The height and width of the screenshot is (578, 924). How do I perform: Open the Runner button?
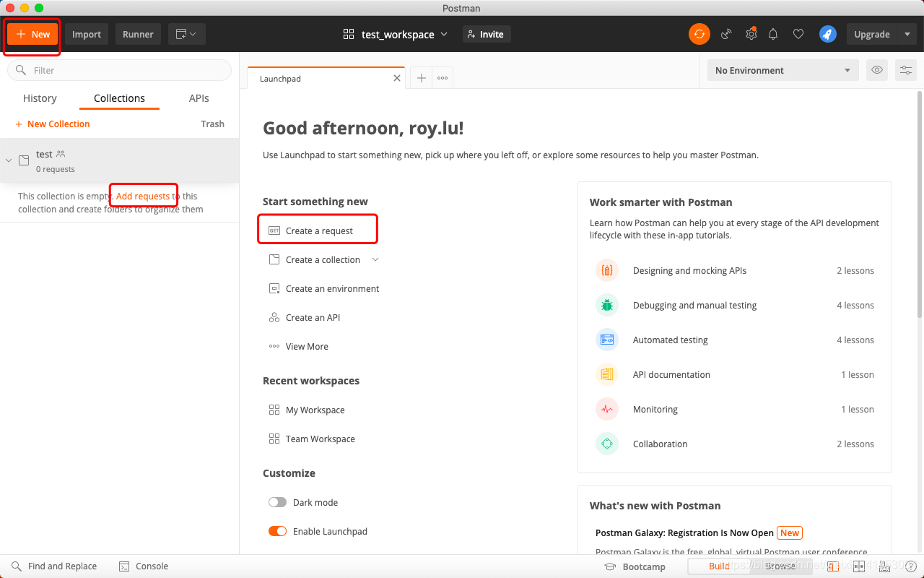tap(138, 34)
